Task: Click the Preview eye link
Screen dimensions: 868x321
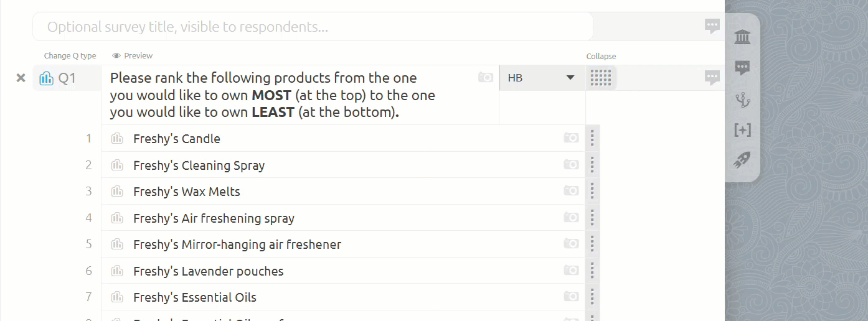Action: (132, 55)
